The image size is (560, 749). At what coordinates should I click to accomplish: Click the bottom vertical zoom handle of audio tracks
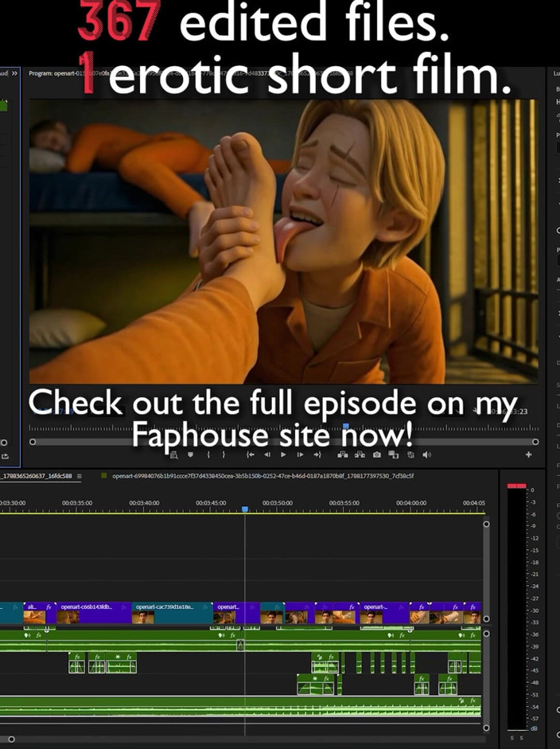pyautogui.click(x=487, y=728)
